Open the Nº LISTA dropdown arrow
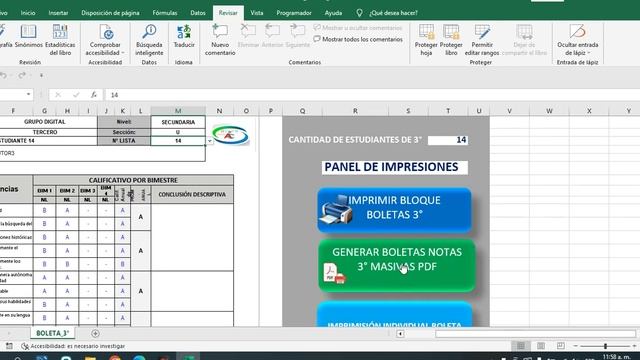The height and width of the screenshot is (360, 640). pyautogui.click(x=210, y=141)
